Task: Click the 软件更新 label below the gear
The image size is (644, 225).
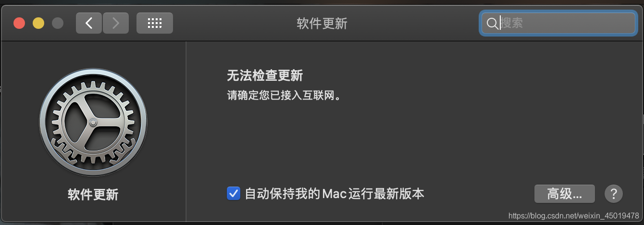Action: coord(93,195)
